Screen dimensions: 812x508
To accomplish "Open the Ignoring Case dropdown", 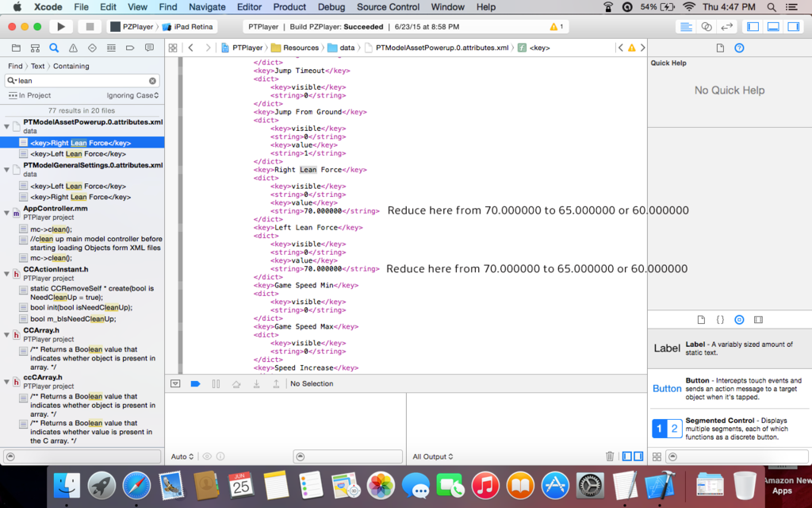I will point(132,95).
